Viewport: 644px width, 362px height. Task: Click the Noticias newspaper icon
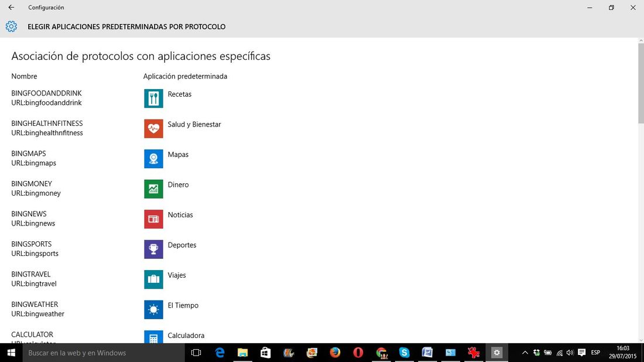[x=153, y=219]
